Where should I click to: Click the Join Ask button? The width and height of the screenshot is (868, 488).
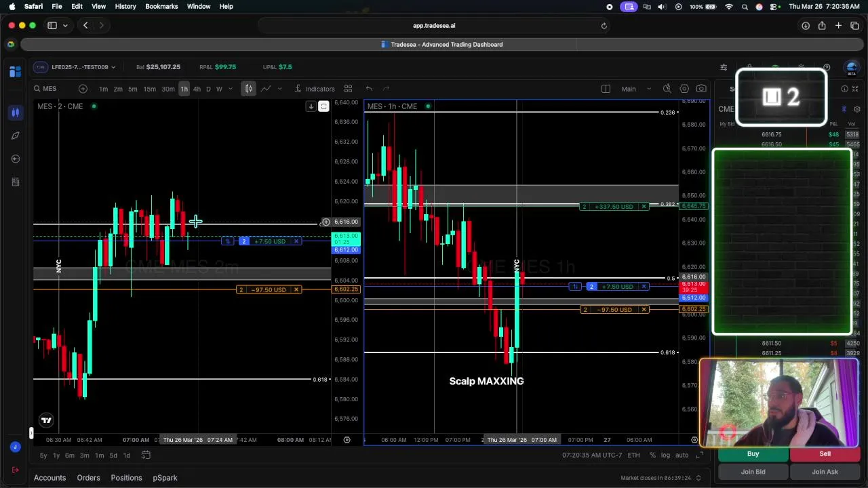(x=825, y=472)
